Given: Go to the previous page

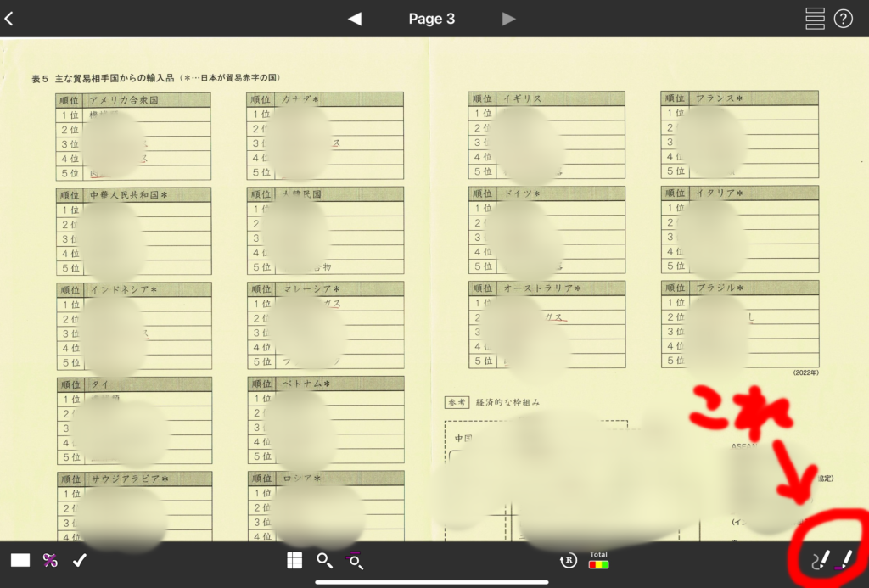Looking at the screenshot, I should (355, 19).
